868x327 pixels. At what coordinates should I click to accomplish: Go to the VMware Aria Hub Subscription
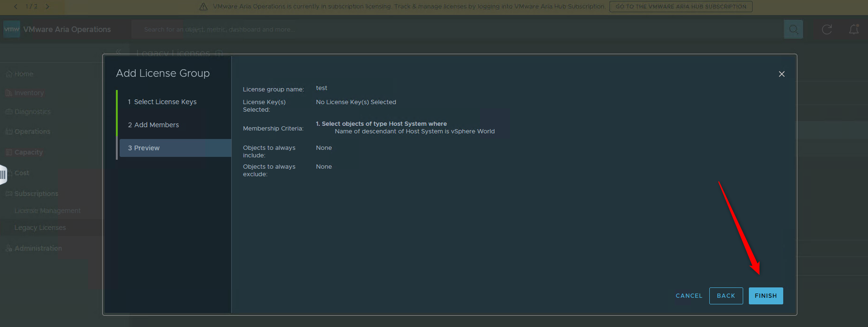pos(681,7)
